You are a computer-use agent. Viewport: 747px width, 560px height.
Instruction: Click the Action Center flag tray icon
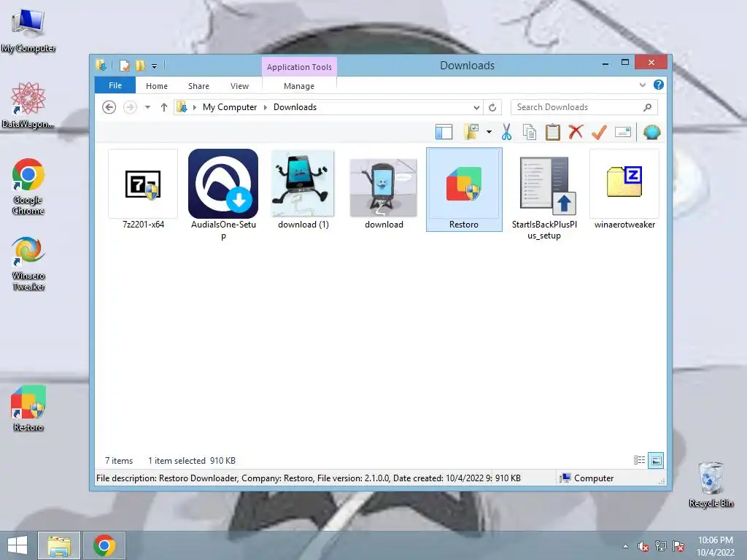tap(678, 546)
